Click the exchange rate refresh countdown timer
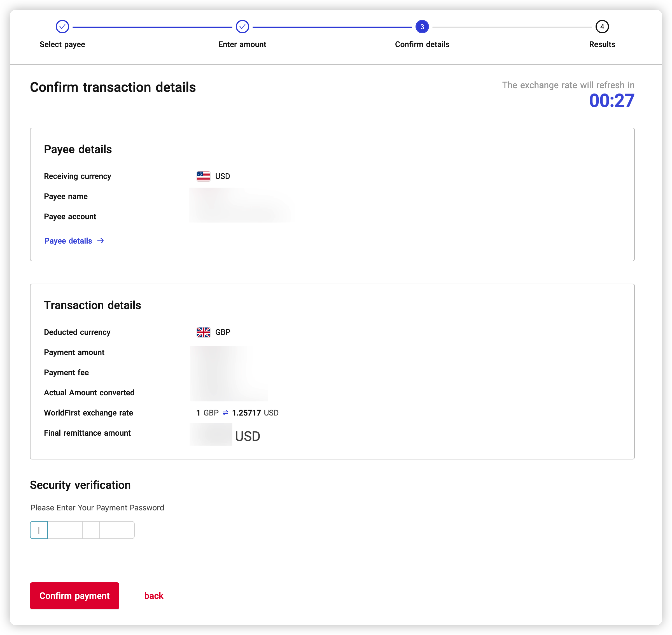This screenshot has width=672, height=635. (612, 101)
